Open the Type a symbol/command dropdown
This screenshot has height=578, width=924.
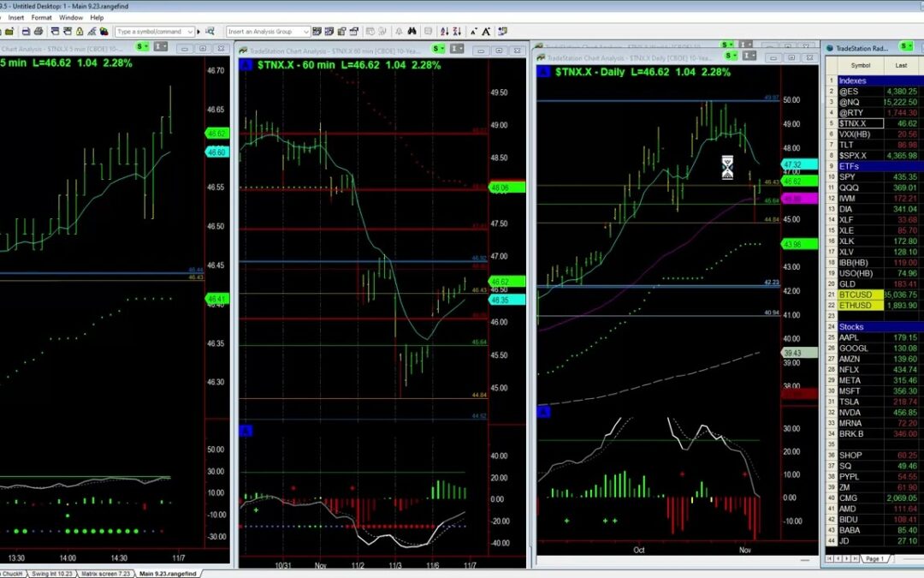(190, 32)
